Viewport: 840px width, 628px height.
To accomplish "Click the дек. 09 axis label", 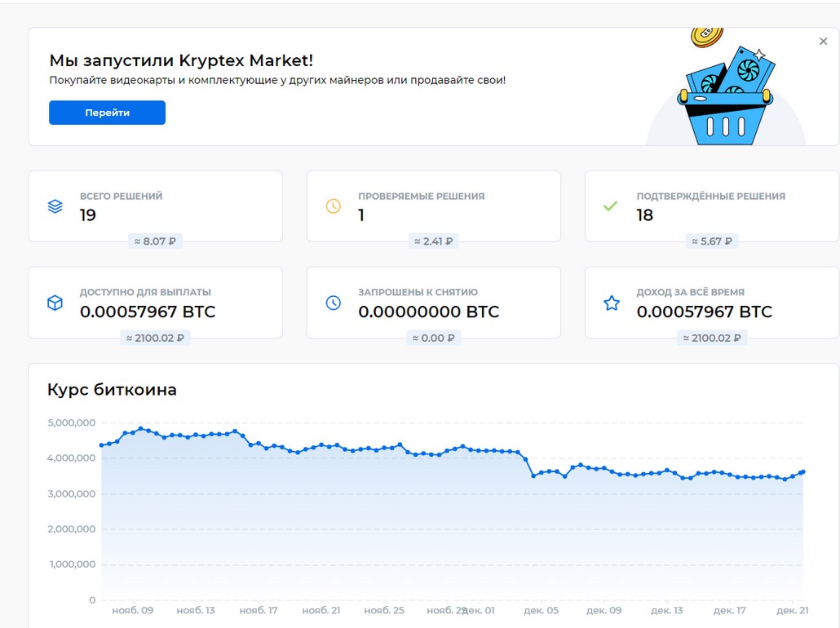I will (x=603, y=610).
